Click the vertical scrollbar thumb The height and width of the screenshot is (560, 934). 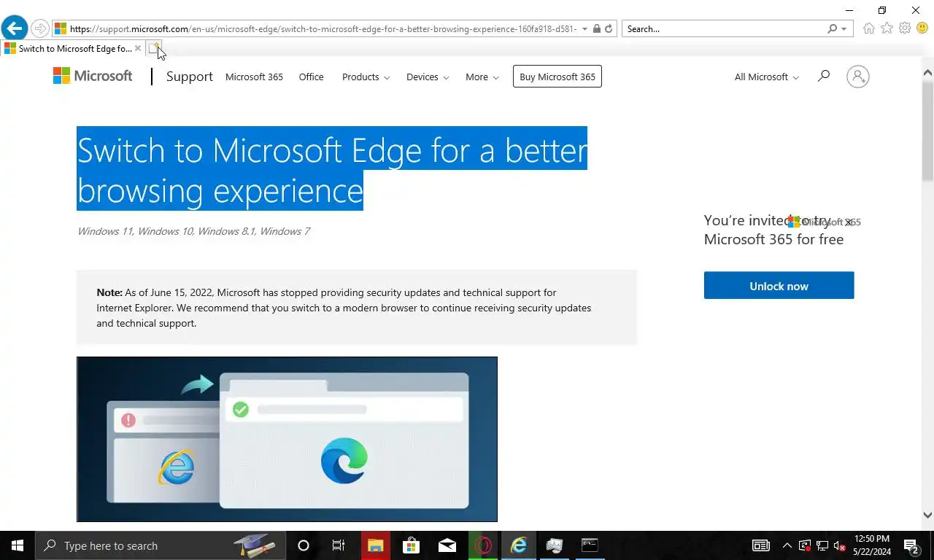[927, 131]
